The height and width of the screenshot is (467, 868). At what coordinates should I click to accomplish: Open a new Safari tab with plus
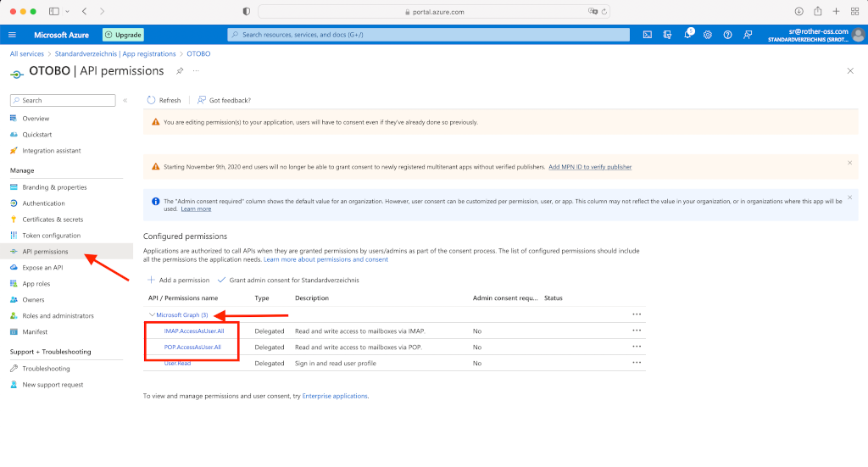836,11
